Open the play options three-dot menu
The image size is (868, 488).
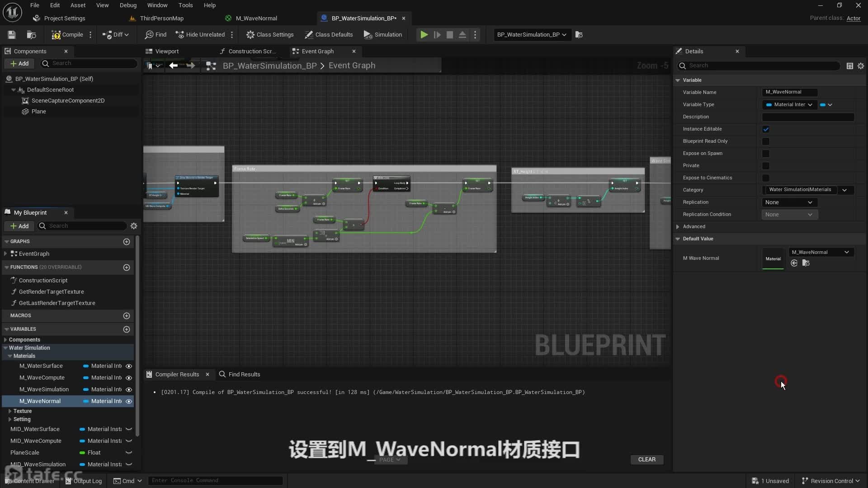[475, 35]
